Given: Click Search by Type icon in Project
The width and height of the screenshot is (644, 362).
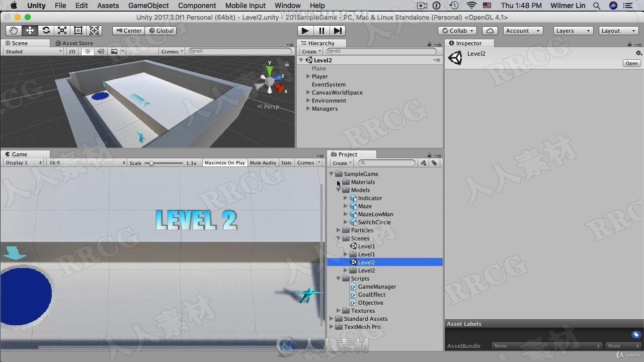Looking at the screenshot, I should (x=424, y=163).
